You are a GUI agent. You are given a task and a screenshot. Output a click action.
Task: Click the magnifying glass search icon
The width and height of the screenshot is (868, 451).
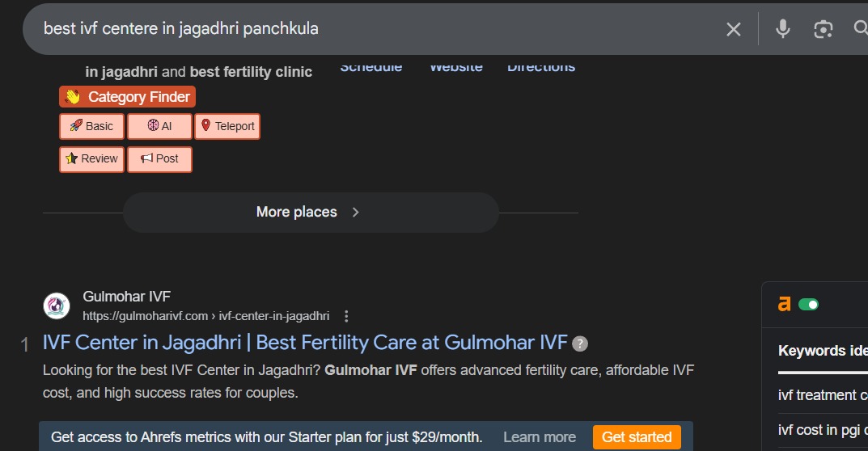click(860, 29)
